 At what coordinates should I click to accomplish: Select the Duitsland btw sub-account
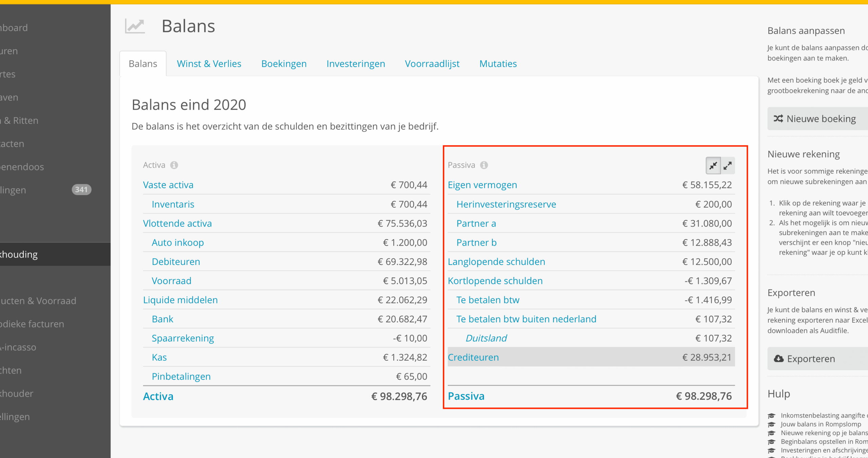coord(486,338)
